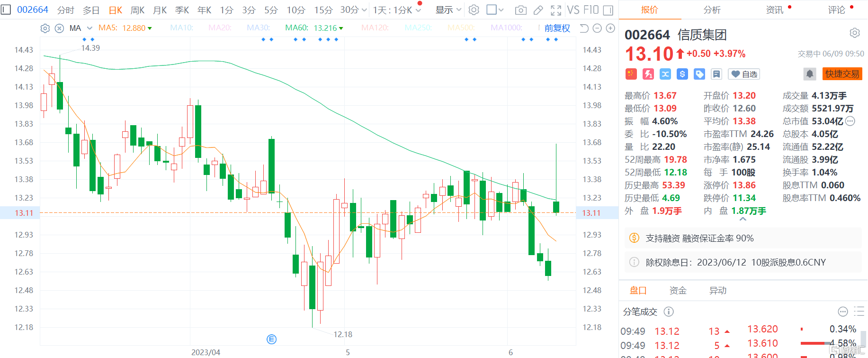Toggle MA5 line visibility

(x=107, y=28)
